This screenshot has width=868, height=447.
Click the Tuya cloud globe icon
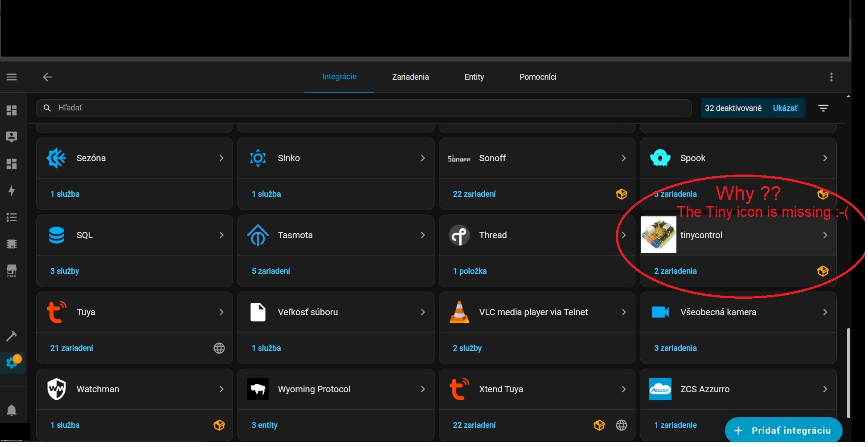[219, 348]
